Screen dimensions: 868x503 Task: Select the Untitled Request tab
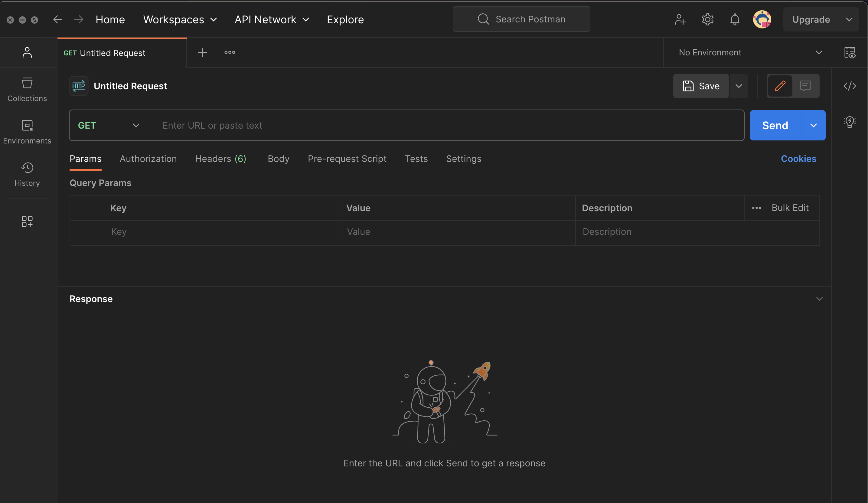point(122,53)
